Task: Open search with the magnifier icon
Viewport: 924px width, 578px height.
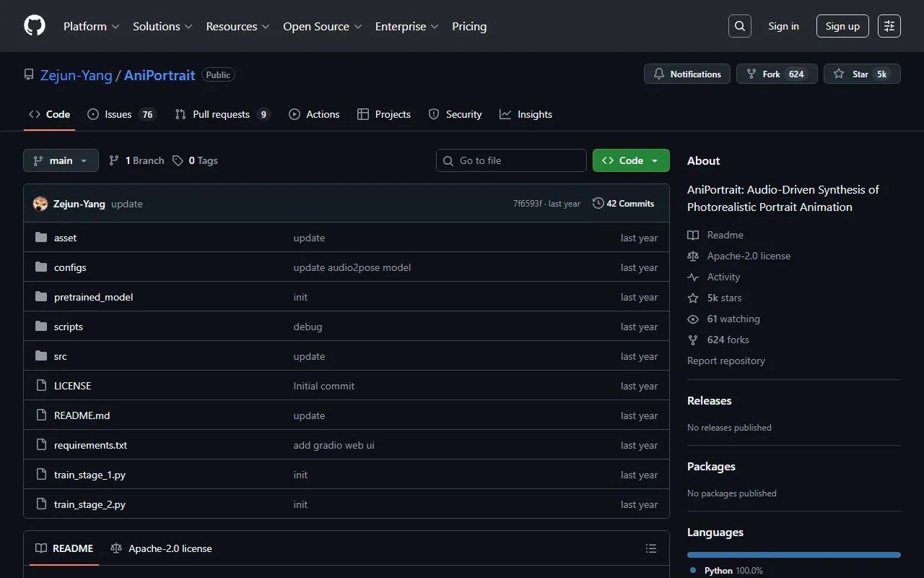Action: click(739, 26)
